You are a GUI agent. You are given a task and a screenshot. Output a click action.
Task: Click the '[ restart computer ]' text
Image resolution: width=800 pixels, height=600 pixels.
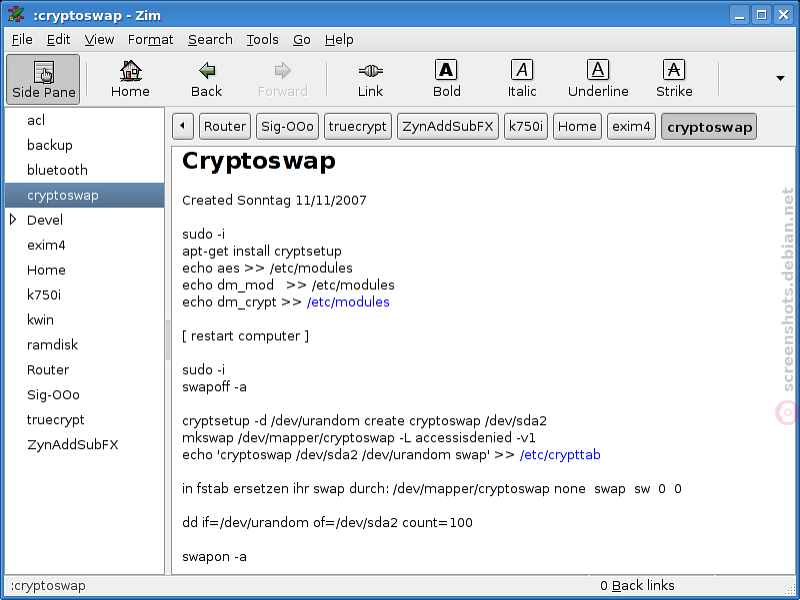[x=245, y=336]
